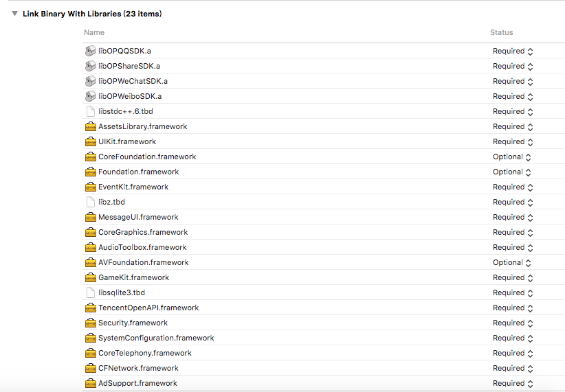The height and width of the screenshot is (392, 565).
Task: Click the UIKit.framework toolbox icon
Action: point(90,141)
